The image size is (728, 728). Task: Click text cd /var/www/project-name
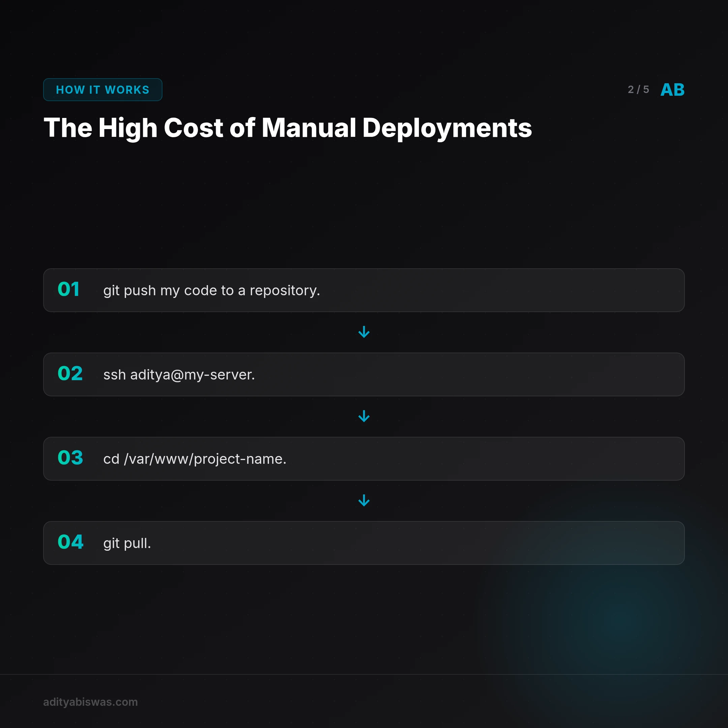pos(195,459)
